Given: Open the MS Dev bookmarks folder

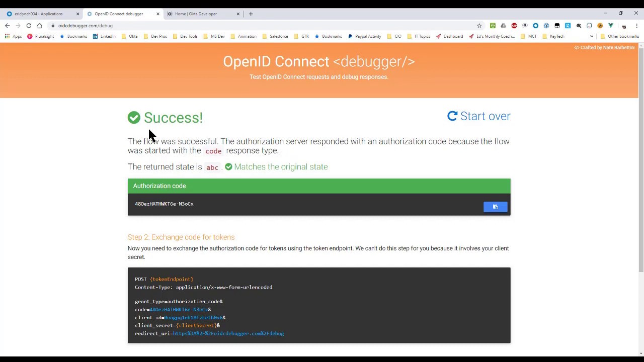Looking at the screenshot, I should tap(214, 36).
